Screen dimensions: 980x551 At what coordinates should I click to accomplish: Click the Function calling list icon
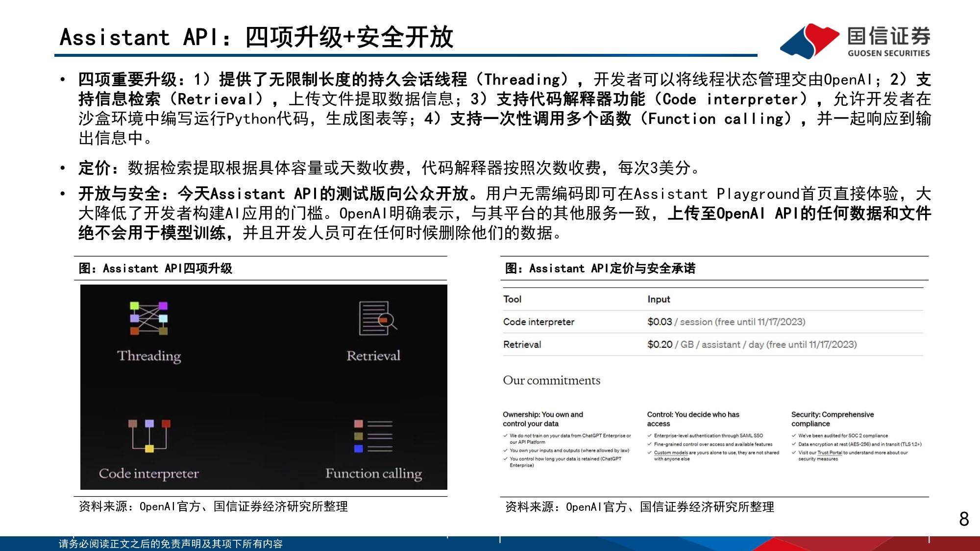pyautogui.click(x=373, y=435)
